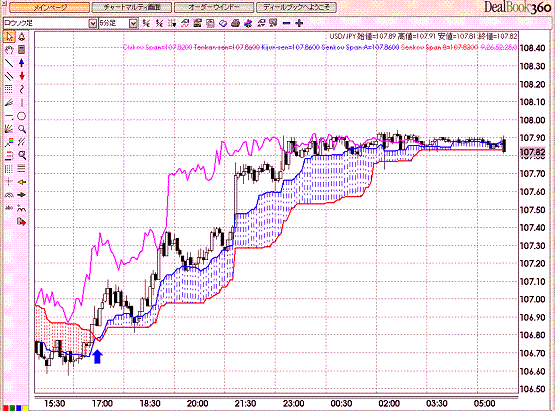555x411 pixels.
Task: Click the 108.40 price axis label
Action: 532,48
